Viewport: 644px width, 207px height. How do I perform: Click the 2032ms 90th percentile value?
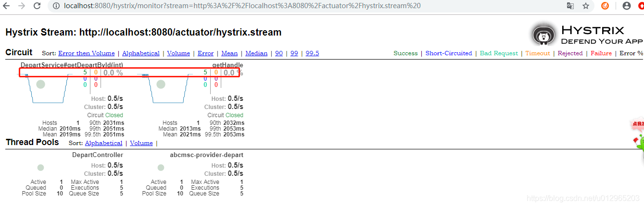[233, 123]
